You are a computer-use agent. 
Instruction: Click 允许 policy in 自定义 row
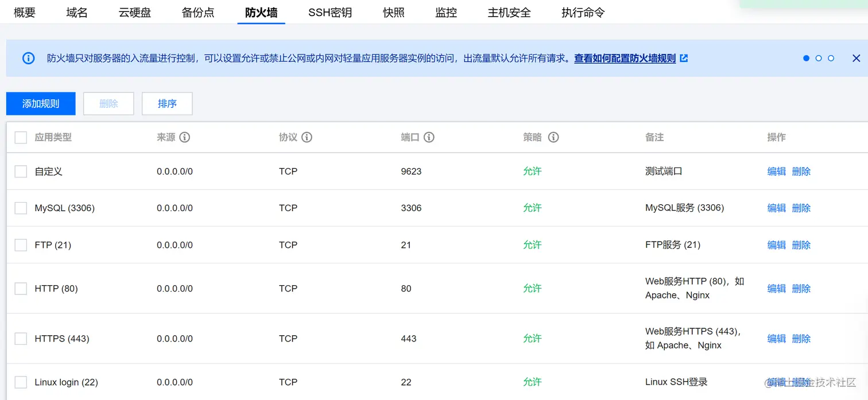[532, 171]
